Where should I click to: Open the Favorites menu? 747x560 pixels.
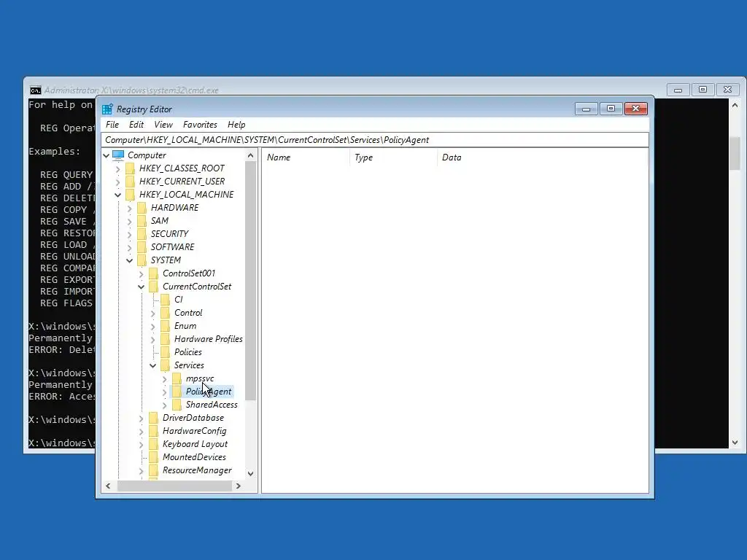click(x=200, y=125)
